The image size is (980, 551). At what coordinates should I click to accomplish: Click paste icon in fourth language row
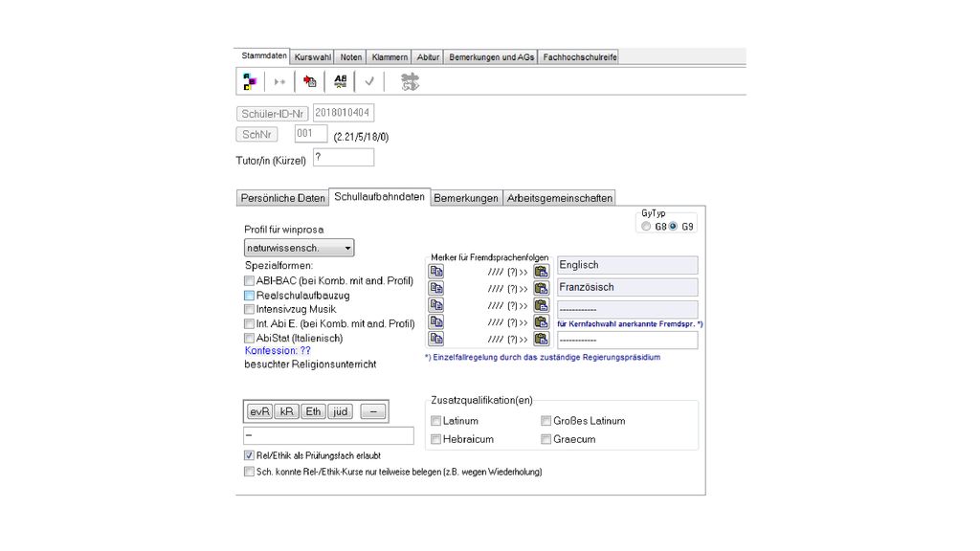(541, 321)
